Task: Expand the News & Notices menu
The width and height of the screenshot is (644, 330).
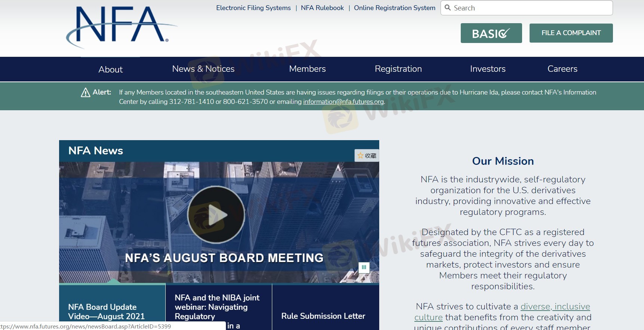Action: pos(203,69)
